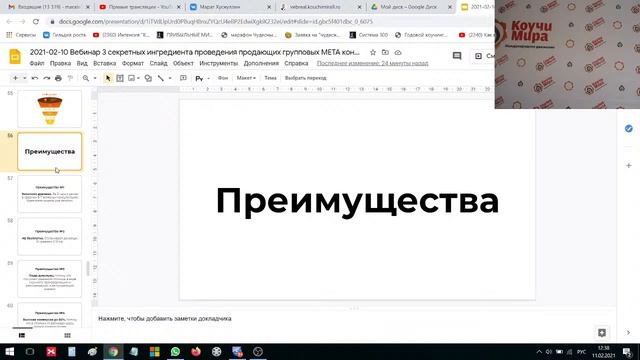Open the Слайд menu
The width and height of the screenshot is (640, 360).
click(158, 63)
